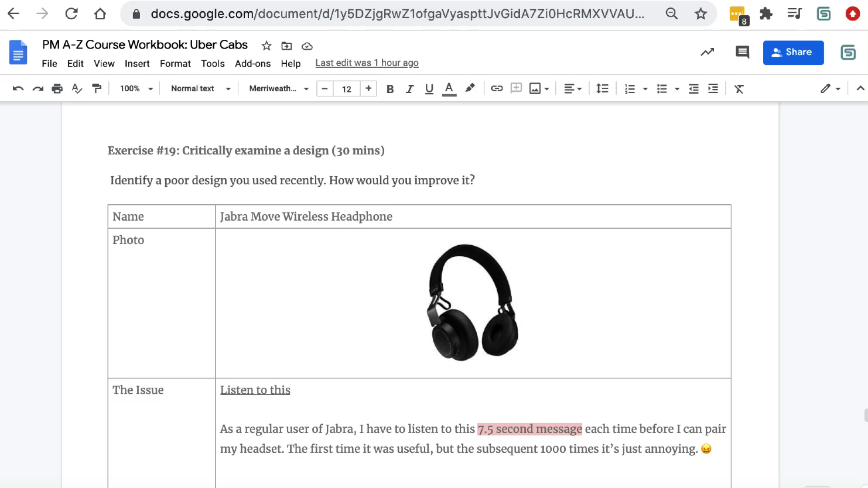Open the media playlist control icon
The width and height of the screenshot is (868, 488).
(x=795, y=13)
